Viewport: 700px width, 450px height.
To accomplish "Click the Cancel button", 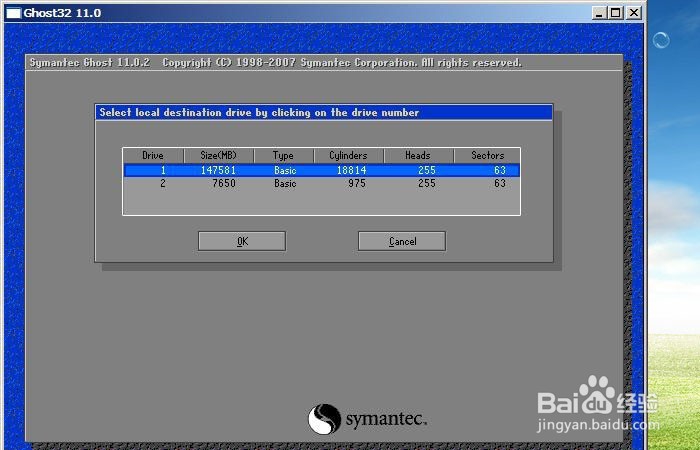I will click(402, 241).
